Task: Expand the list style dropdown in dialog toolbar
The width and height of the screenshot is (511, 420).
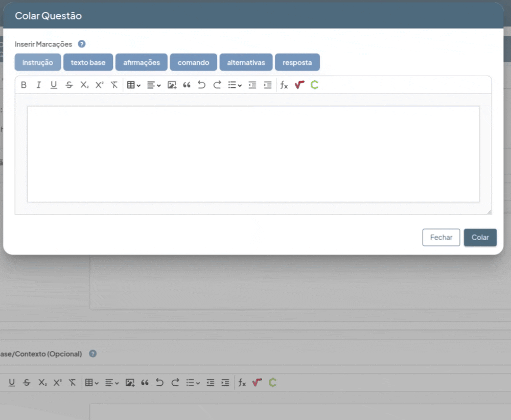Action: coord(235,85)
